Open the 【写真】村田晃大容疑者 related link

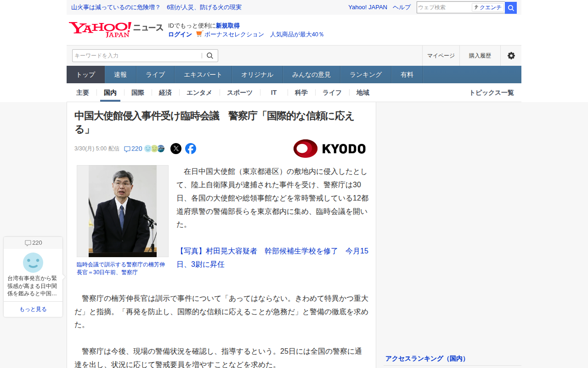[x=272, y=258]
